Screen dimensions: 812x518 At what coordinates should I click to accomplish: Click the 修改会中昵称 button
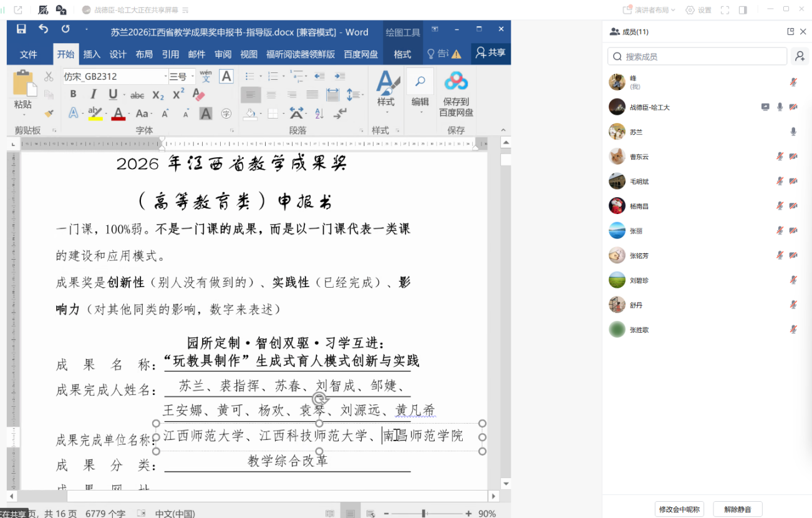point(679,509)
